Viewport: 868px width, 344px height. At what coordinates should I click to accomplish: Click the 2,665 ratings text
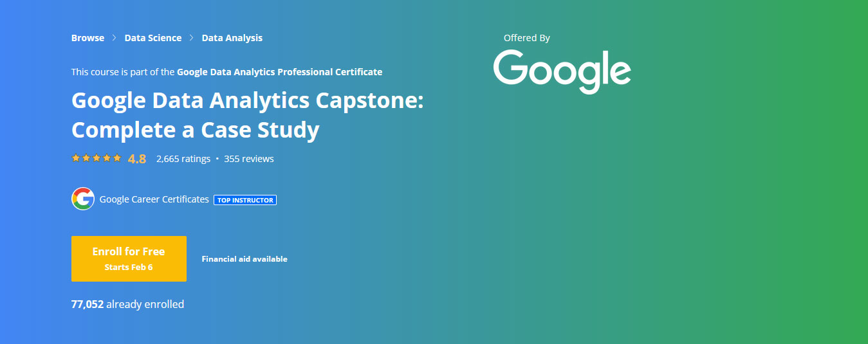click(x=183, y=159)
